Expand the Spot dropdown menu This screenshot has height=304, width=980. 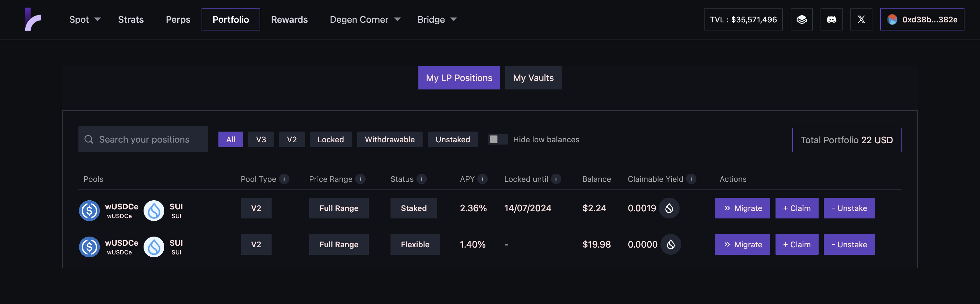coord(85,19)
